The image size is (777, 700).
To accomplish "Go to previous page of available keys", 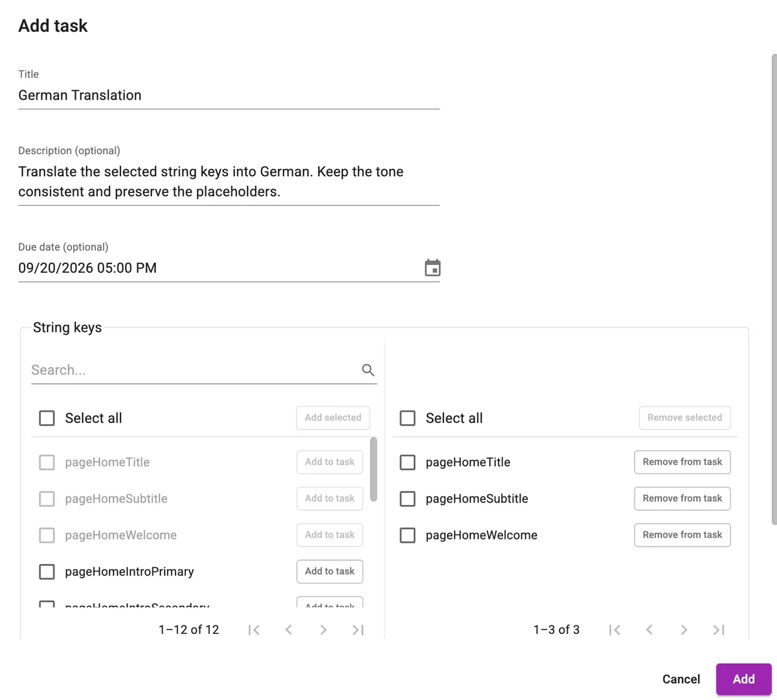I will [289, 629].
